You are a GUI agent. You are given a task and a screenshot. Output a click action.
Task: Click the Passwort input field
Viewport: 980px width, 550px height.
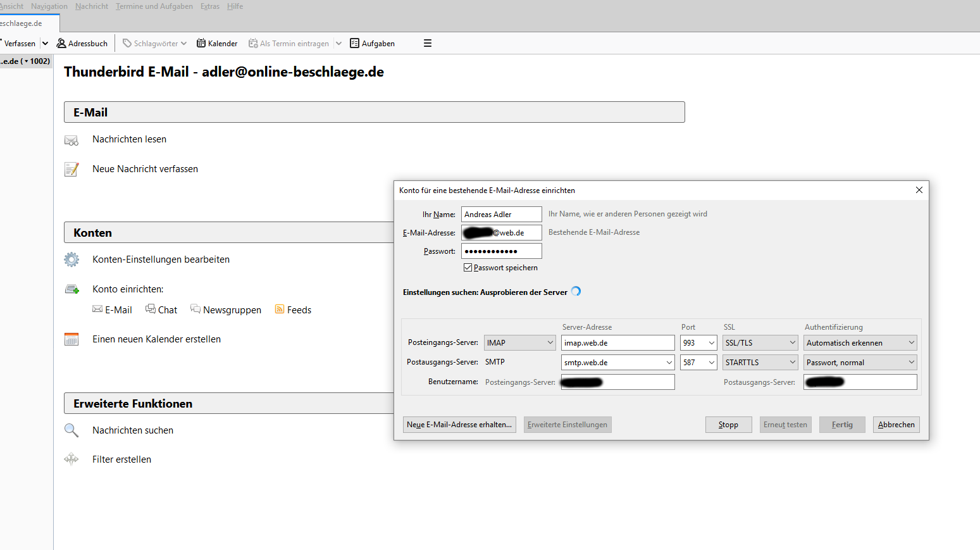(x=502, y=251)
